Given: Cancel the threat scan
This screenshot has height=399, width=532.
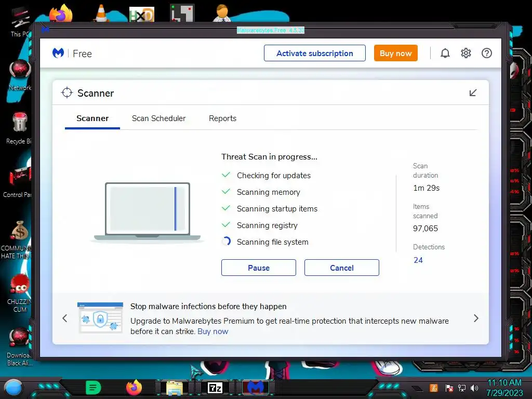Looking at the screenshot, I should tap(342, 268).
